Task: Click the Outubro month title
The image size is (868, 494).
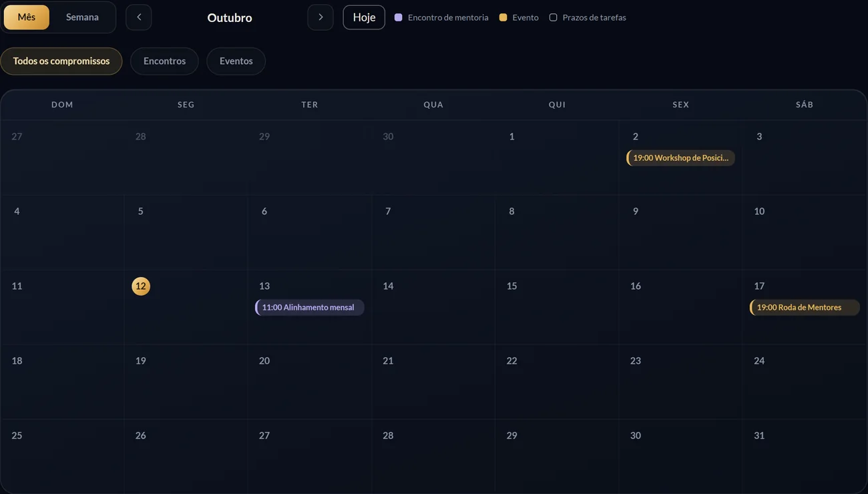Action: click(230, 18)
